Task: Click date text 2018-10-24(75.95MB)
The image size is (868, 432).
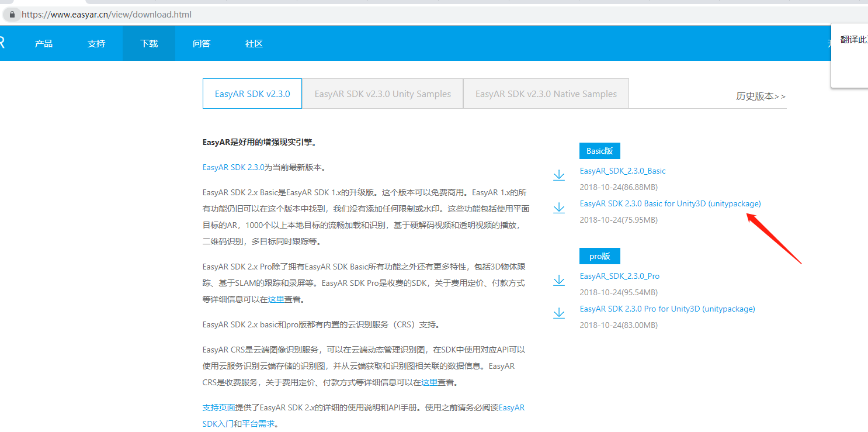Action: 619,220
